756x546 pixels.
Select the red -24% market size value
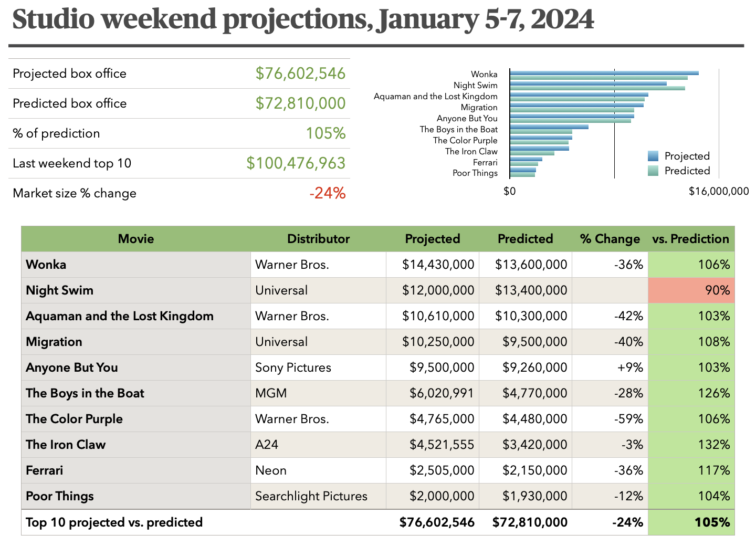[327, 193]
